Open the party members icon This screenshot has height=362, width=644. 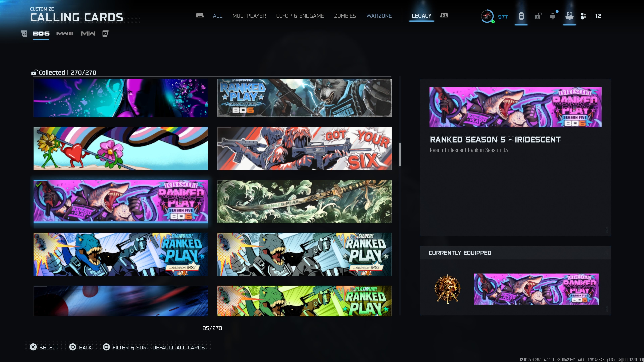[583, 16]
